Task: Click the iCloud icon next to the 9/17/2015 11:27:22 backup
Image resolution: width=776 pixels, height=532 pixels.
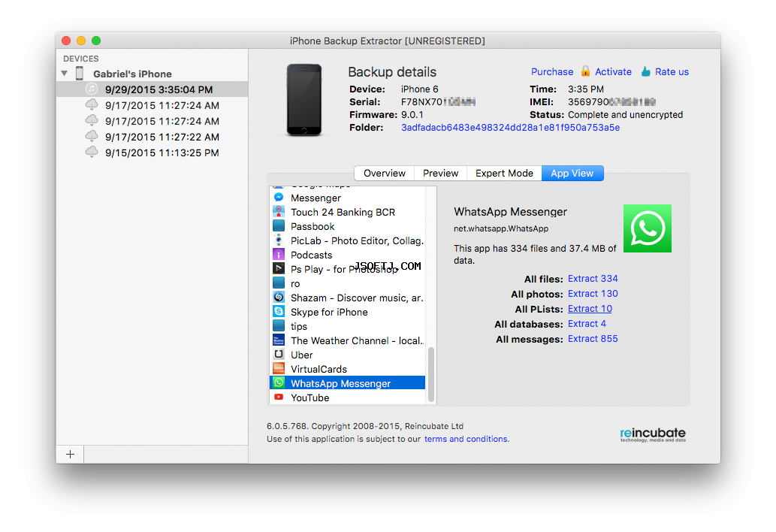Action: tap(92, 136)
